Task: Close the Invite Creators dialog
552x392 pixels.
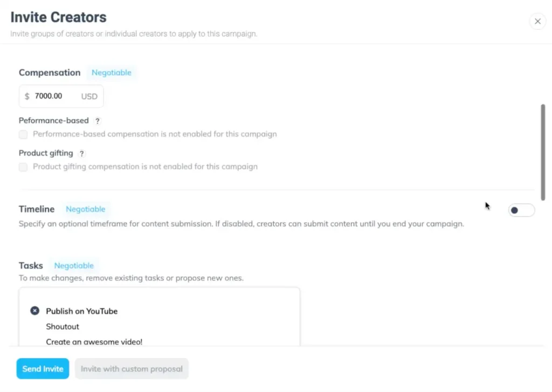Action: [537, 22]
